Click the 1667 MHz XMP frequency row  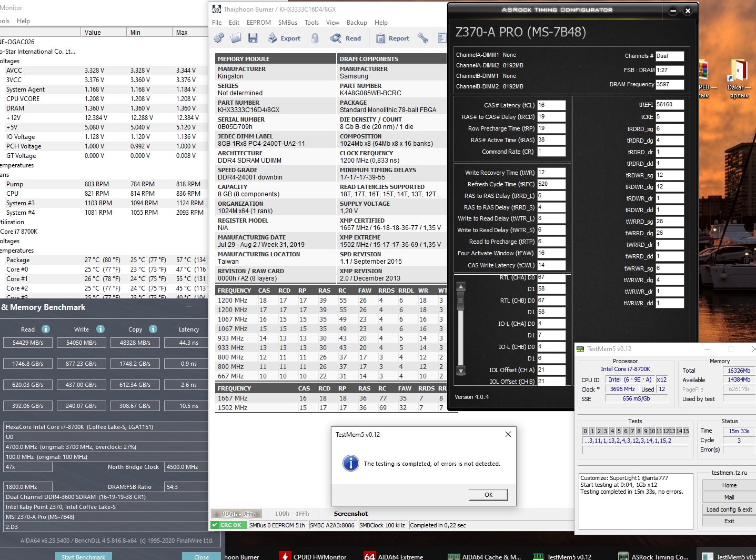pyautogui.click(x=331, y=398)
